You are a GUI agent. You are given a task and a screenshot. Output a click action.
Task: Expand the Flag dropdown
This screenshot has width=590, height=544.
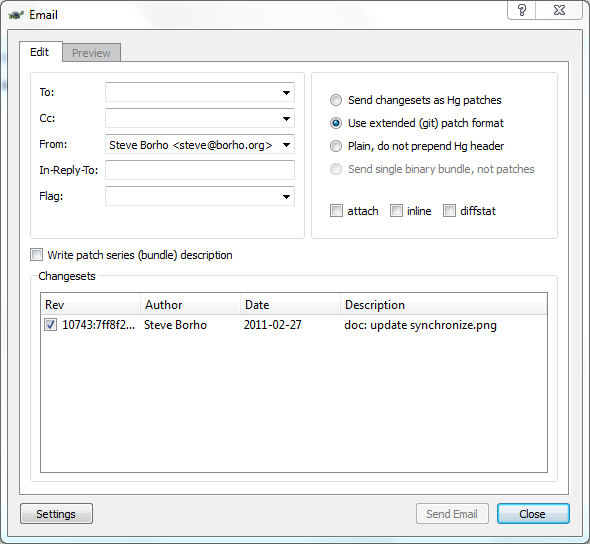(x=286, y=196)
